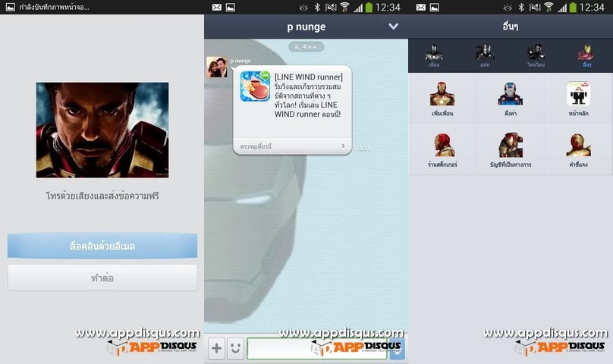This screenshot has width=613, height=364.
Task: Tap the Wi-Fi status icon above chat screen
Action: pos(344,7)
